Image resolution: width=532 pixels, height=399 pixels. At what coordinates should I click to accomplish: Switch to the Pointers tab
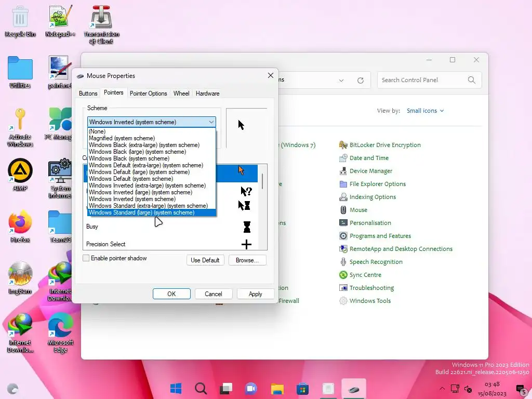[114, 92]
